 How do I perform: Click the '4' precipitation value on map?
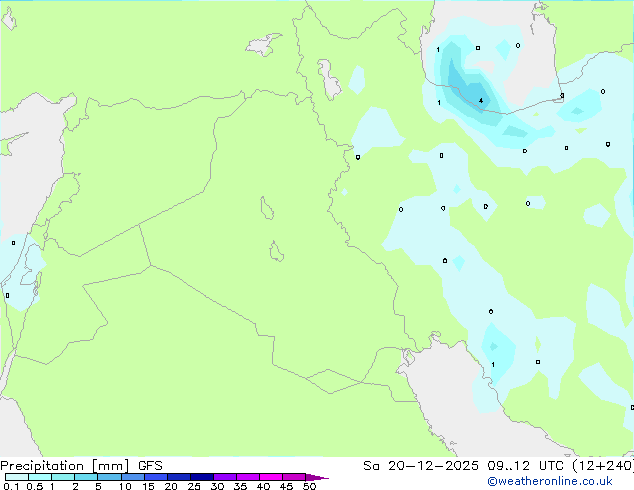pyautogui.click(x=481, y=101)
